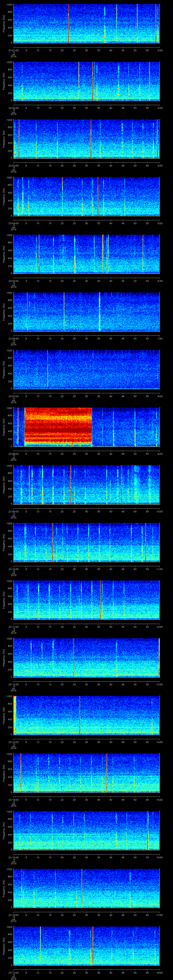
Task: Select the spectrogram panel starting at 23:05:00
Action: click(86, 254)
